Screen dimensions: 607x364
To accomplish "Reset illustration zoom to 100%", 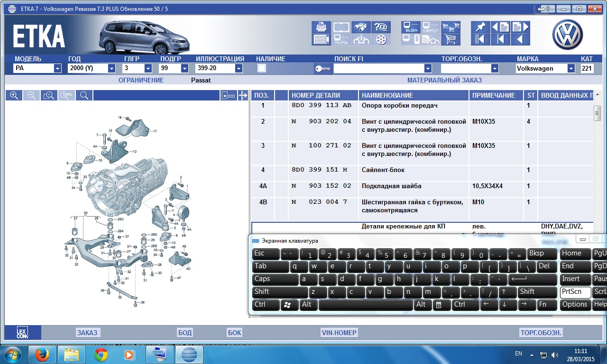I will 66,95.
